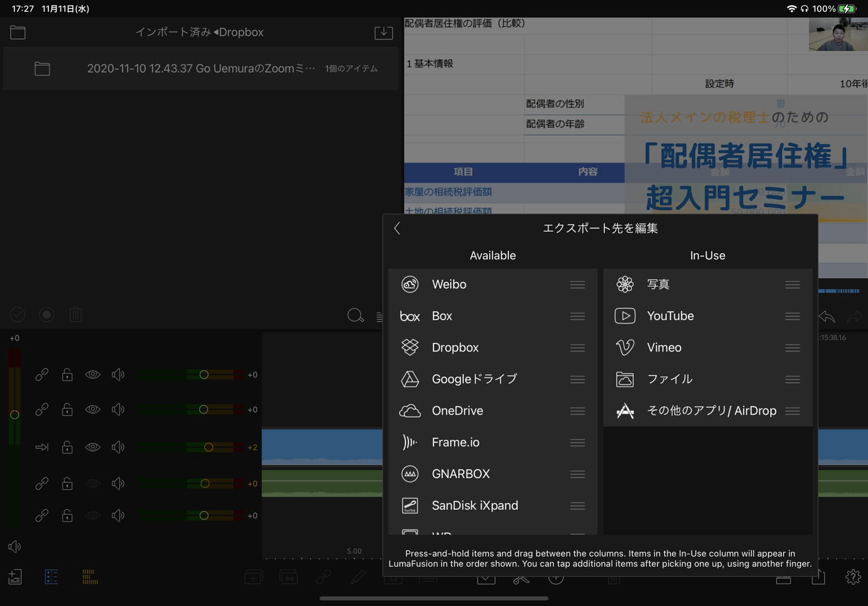Select the OneDrive cloud icon
The height and width of the screenshot is (606, 868).
pos(410,410)
